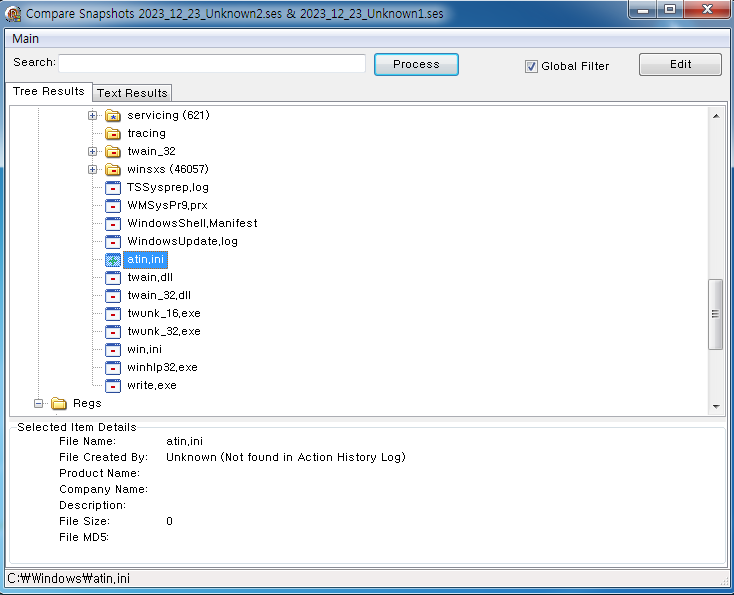Collapse the Regs tree node
The height and width of the screenshot is (595, 734).
(39, 403)
